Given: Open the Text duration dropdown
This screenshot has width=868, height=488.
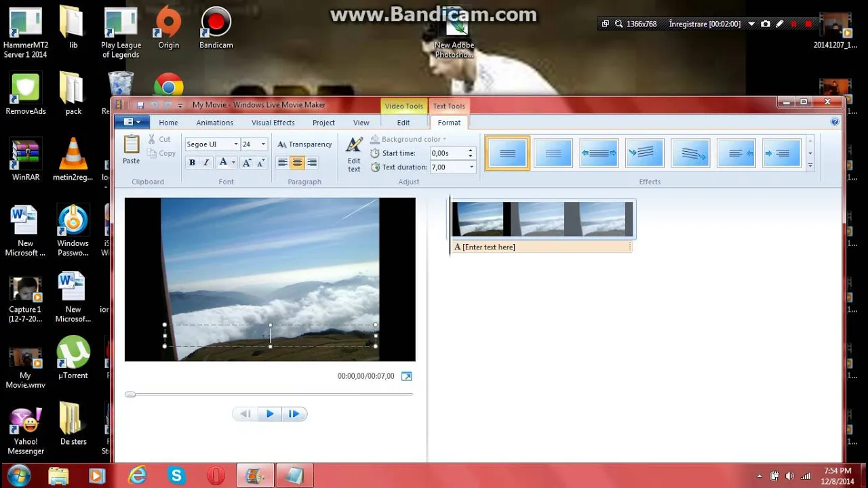Looking at the screenshot, I should click(471, 167).
